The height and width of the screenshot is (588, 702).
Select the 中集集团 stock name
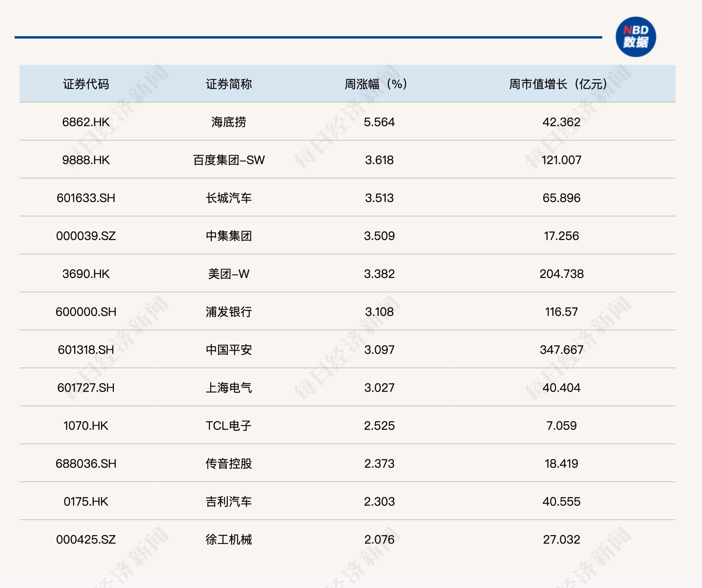click(229, 236)
